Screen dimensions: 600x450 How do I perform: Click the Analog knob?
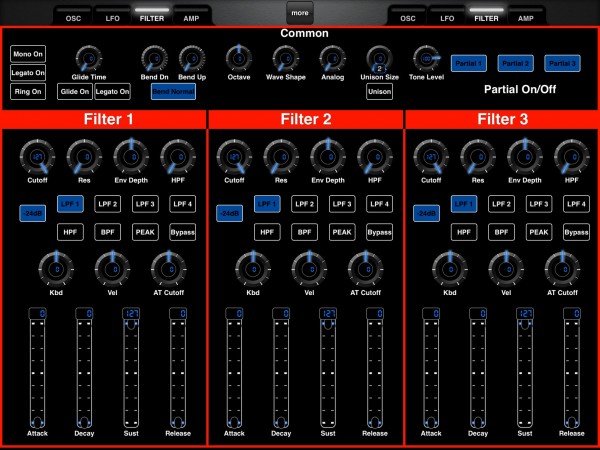(x=333, y=59)
